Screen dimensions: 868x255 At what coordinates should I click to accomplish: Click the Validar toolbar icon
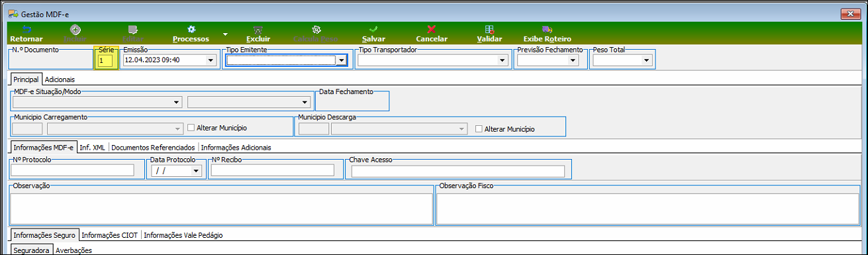(x=489, y=29)
